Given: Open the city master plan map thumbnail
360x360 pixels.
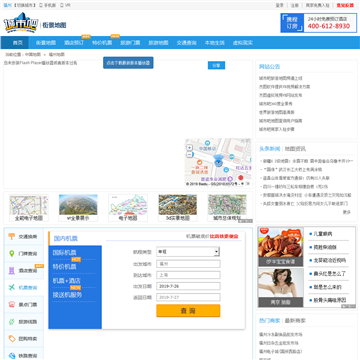Looking at the screenshot, I should click(x=227, y=208).
